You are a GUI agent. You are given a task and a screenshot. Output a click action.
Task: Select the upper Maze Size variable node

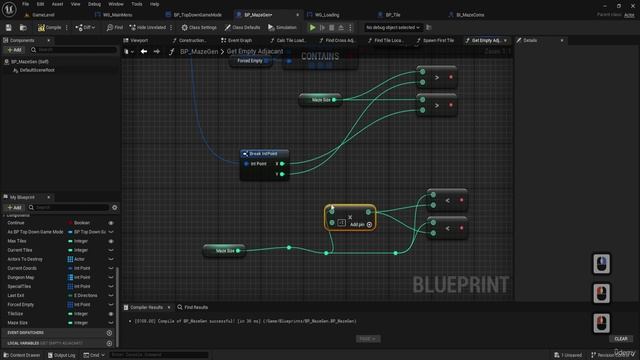pyautogui.click(x=321, y=100)
